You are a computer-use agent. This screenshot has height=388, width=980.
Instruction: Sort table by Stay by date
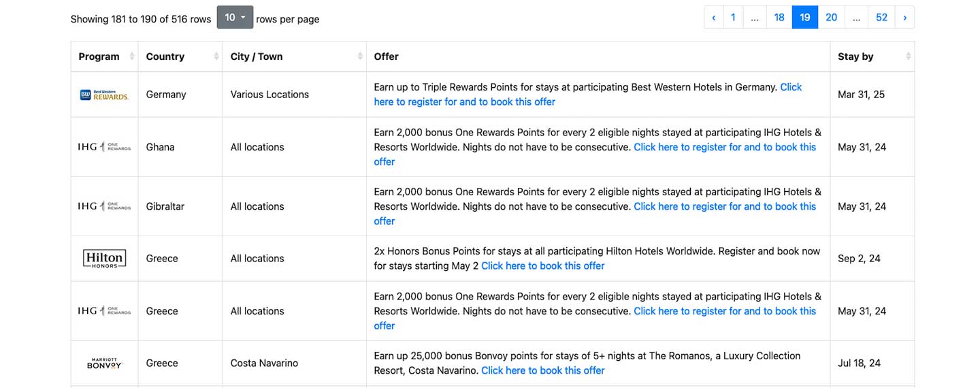(908, 56)
